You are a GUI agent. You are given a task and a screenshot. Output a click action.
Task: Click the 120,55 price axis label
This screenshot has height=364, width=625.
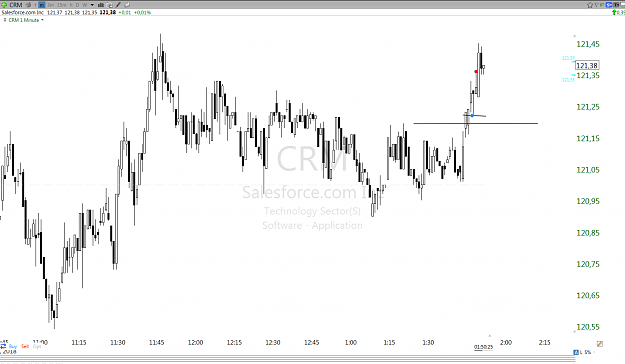[x=588, y=327]
